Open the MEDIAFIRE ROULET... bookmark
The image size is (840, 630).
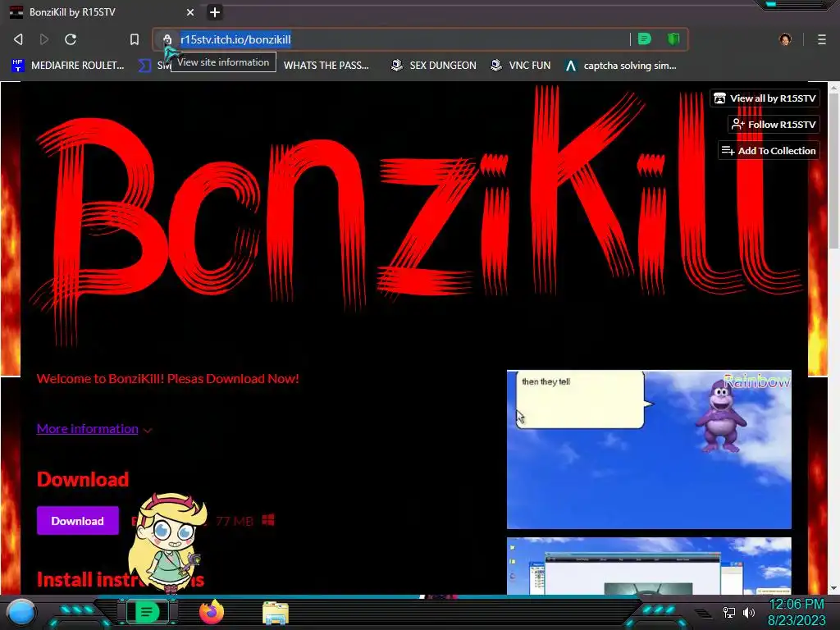tap(67, 66)
